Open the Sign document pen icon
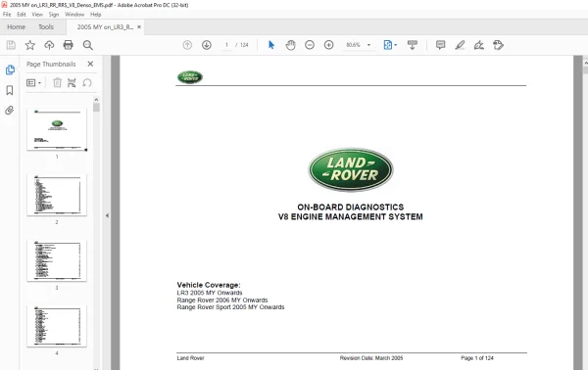The image size is (588, 370). [479, 45]
